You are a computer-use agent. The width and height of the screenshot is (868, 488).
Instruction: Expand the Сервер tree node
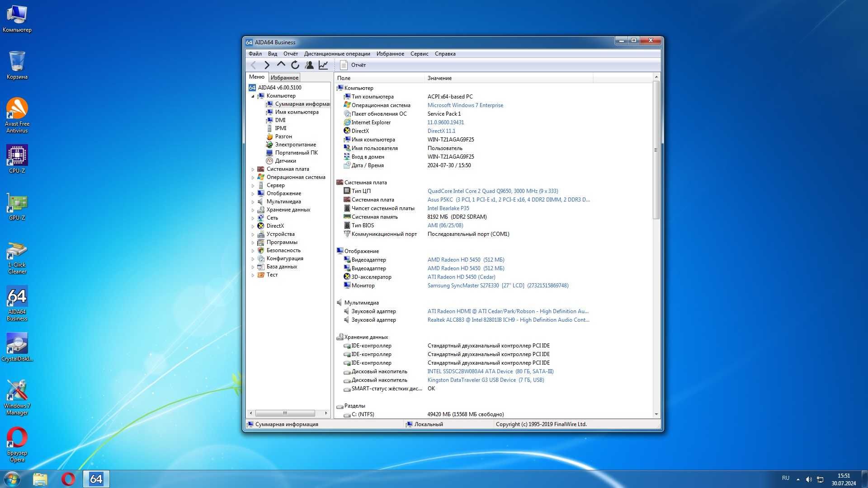point(253,186)
